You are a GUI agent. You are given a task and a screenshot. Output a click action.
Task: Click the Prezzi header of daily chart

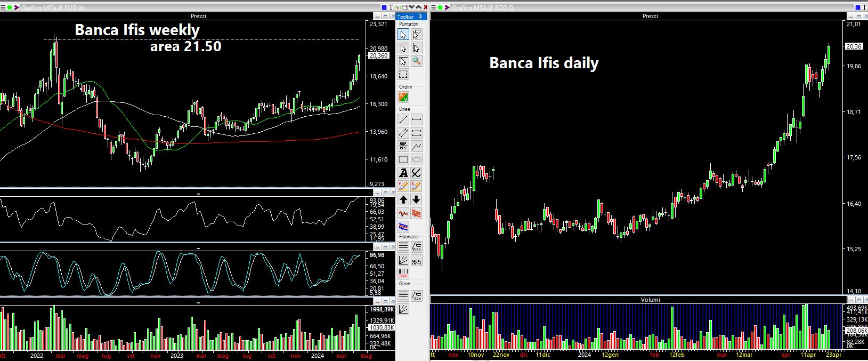pyautogui.click(x=650, y=16)
